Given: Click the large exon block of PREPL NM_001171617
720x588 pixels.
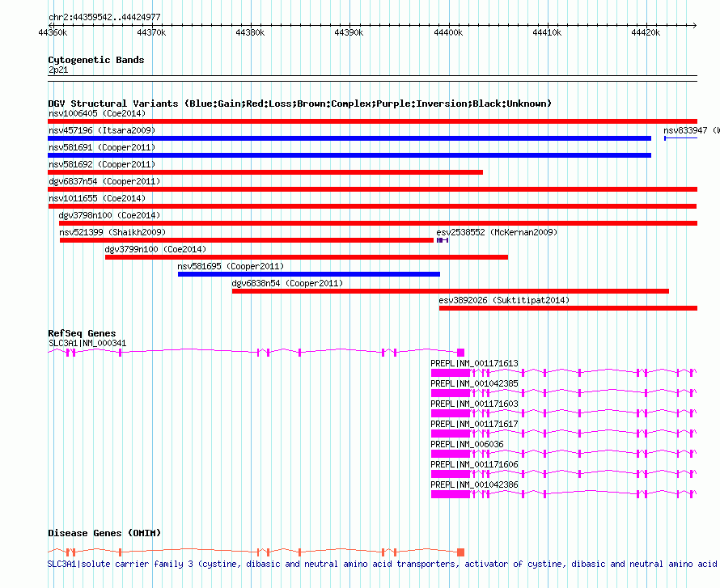Looking at the screenshot, I should 451,434.
